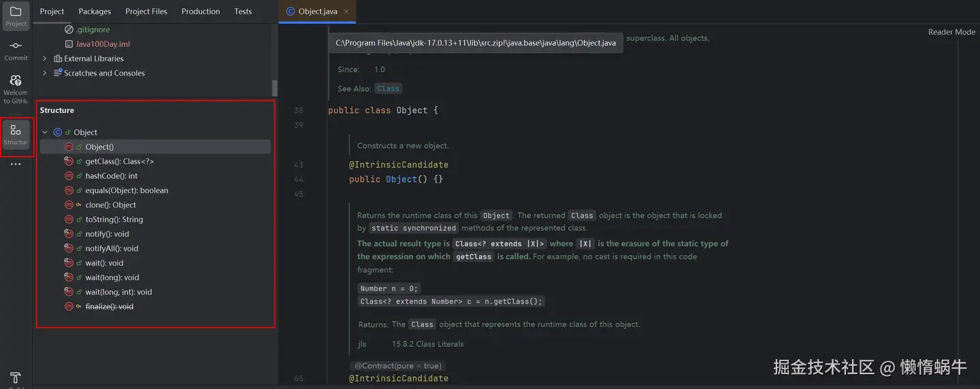Follow the Class link under See Also

pyautogui.click(x=388, y=88)
